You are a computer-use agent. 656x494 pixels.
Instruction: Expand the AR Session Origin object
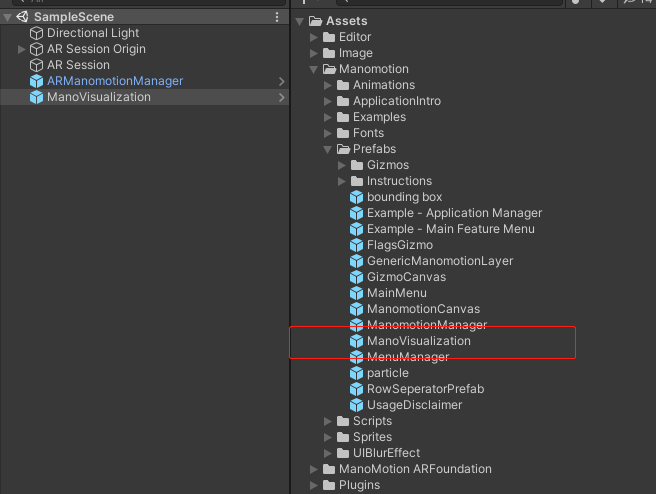click(x=21, y=49)
